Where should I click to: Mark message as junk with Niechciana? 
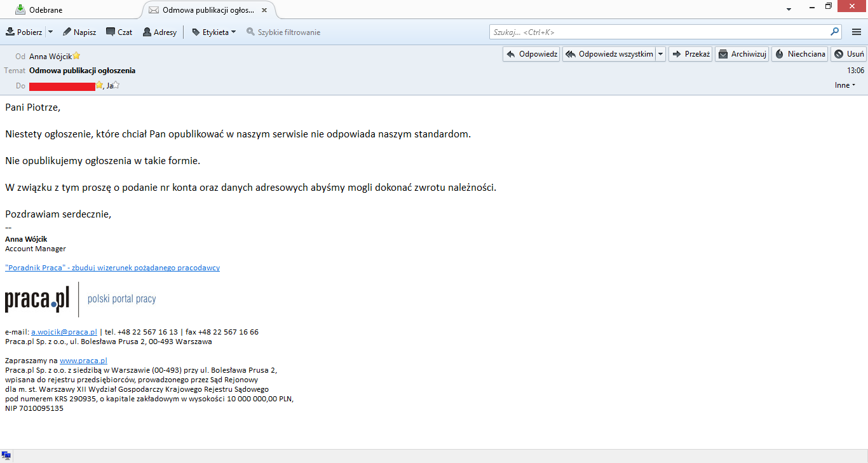799,54
